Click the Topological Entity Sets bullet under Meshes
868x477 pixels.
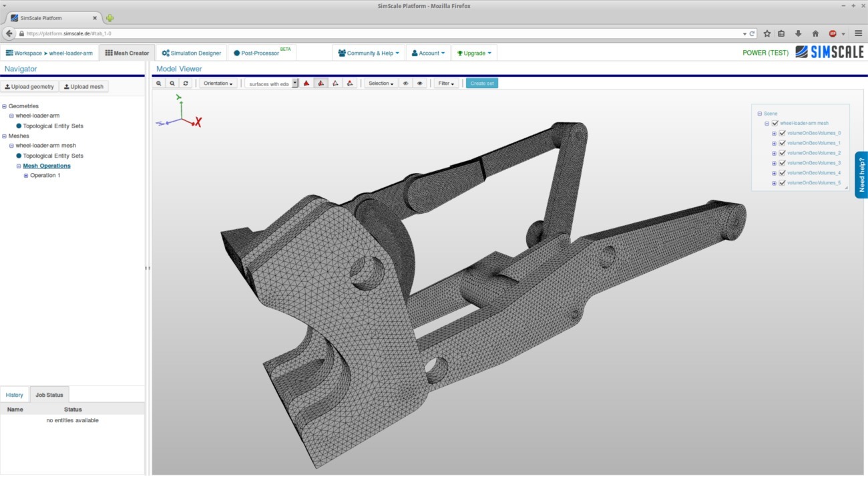pyautogui.click(x=19, y=156)
